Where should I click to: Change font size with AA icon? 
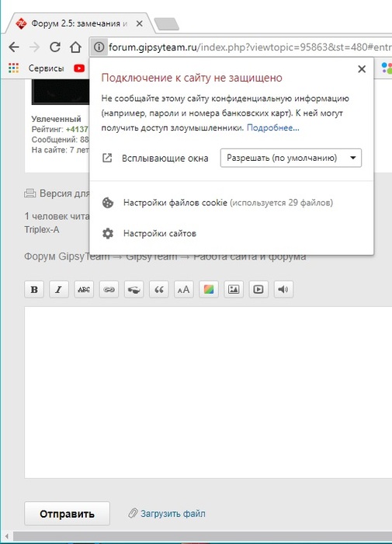(184, 289)
